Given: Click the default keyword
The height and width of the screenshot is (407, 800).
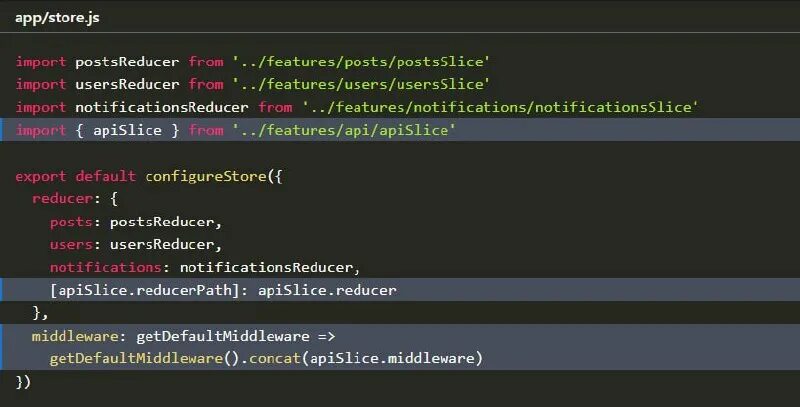Looking at the screenshot, I should (105, 176).
